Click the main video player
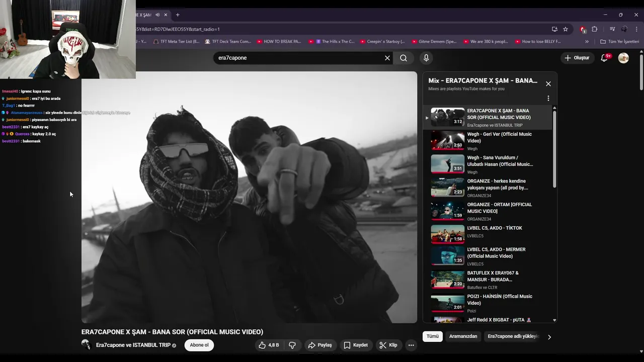 point(249,197)
